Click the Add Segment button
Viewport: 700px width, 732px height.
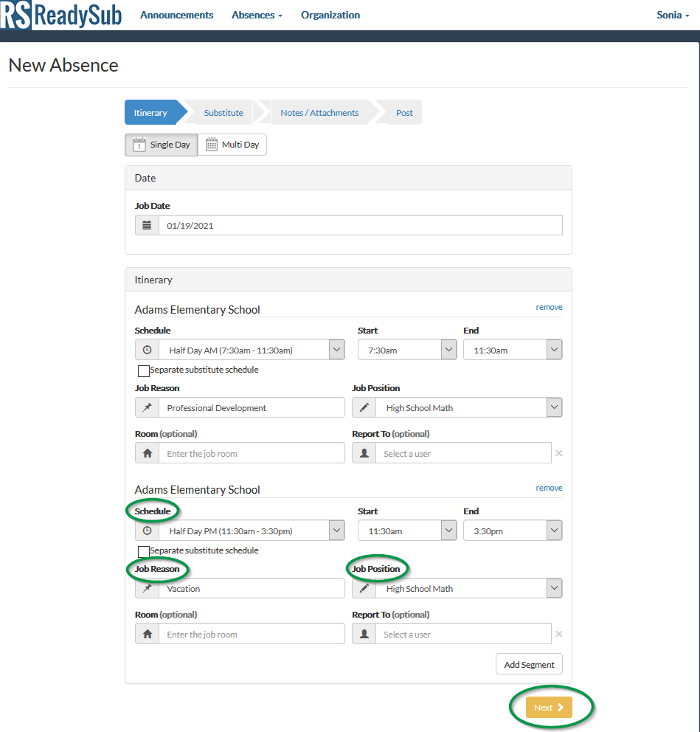(x=529, y=663)
